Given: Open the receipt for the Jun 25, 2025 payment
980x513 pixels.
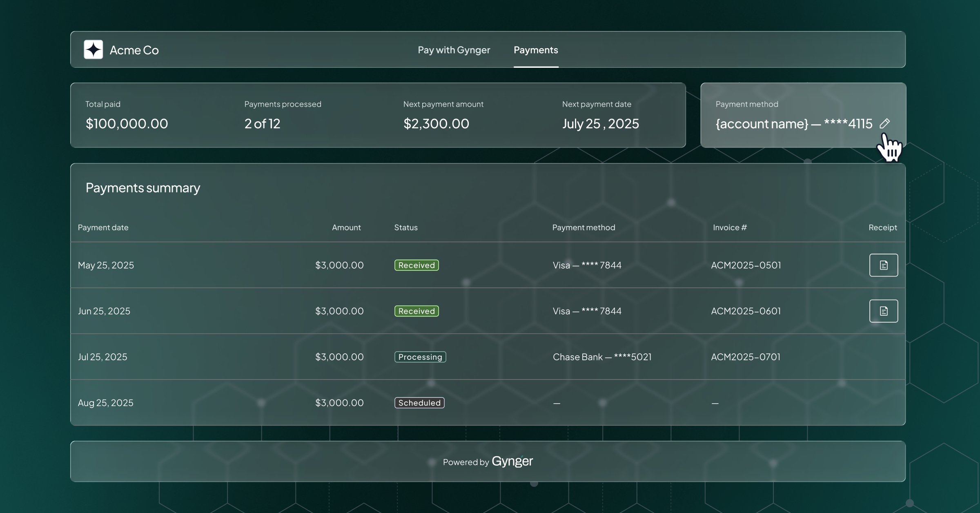Looking at the screenshot, I should point(883,311).
